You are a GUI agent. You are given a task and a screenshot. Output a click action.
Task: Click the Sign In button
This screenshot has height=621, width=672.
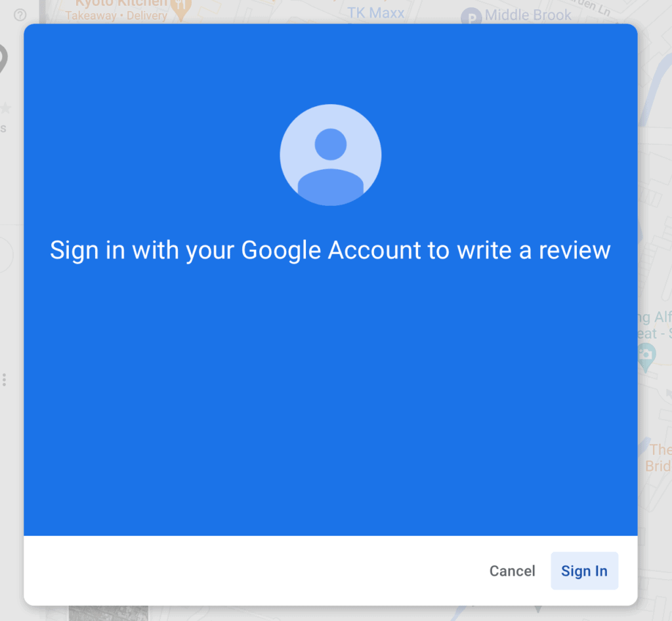point(584,571)
